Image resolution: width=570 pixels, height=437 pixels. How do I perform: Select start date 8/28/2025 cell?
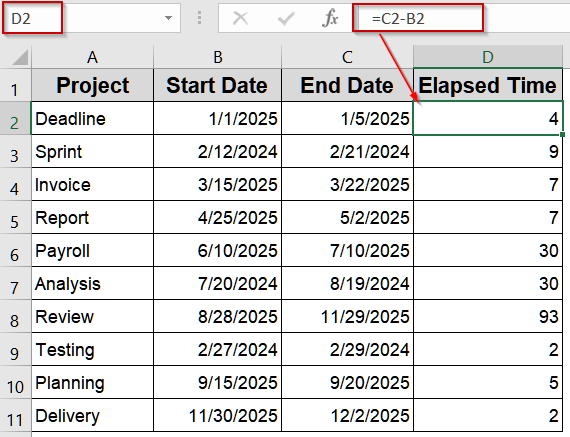pyautogui.click(x=217, y=317)
